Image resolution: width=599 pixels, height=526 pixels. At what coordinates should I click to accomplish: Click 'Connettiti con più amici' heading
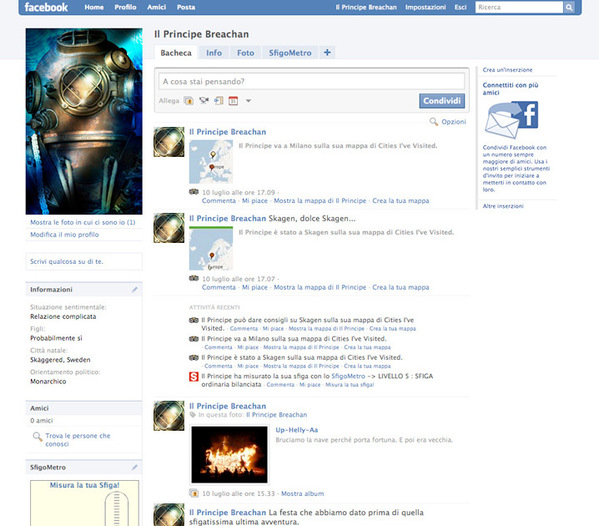510,89
